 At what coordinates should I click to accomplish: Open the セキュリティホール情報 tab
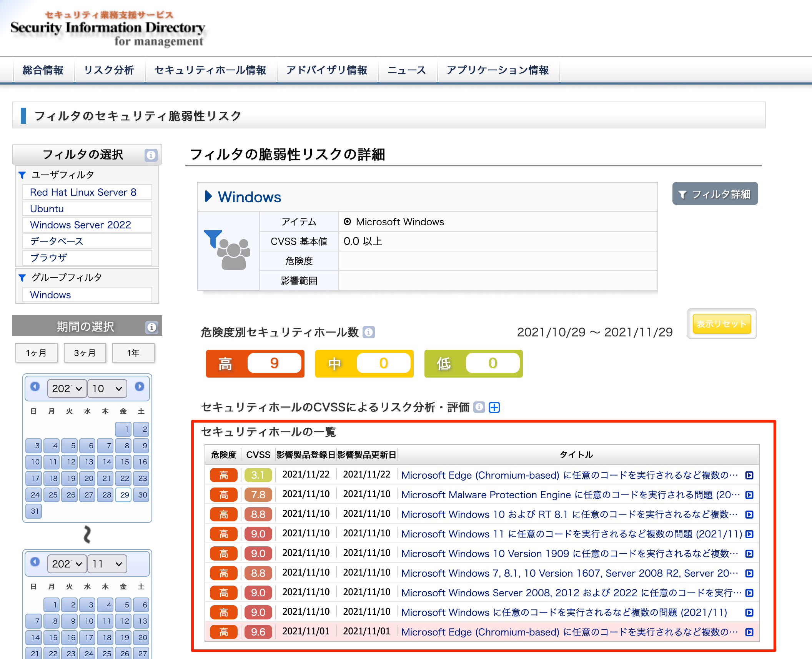(x=210, y=70)
